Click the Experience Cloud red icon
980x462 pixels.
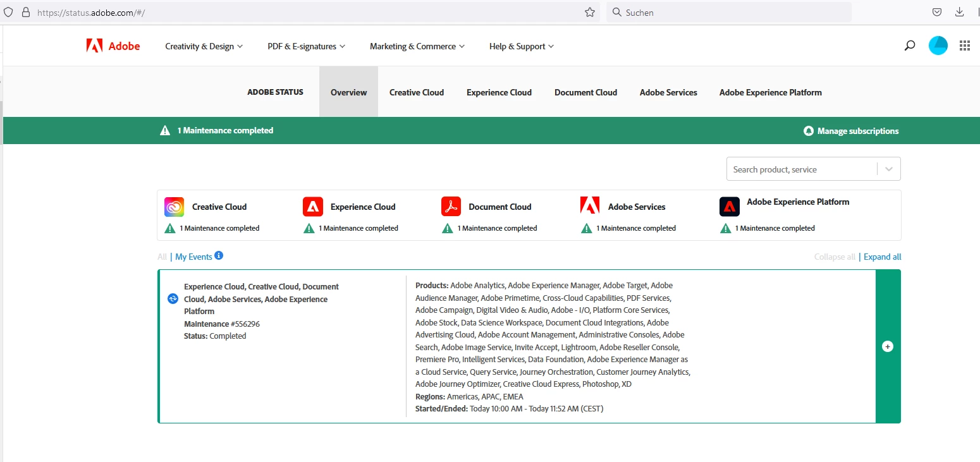(x=313, y=207)
